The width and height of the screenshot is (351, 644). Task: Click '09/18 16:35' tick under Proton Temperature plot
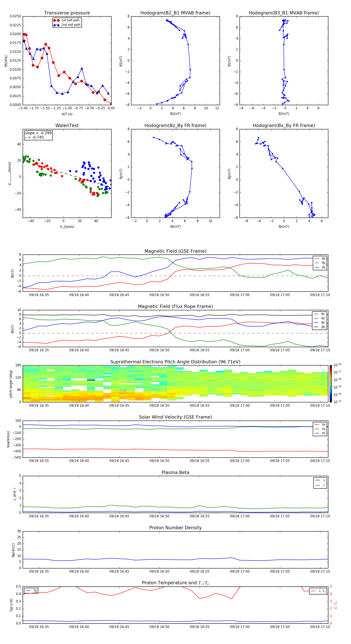(x=39, y=627)
